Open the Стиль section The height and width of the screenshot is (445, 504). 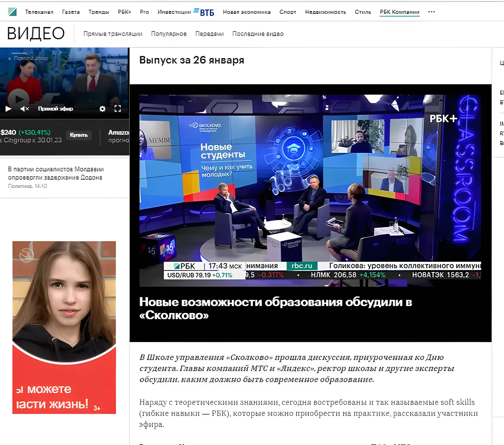point(363,12)
